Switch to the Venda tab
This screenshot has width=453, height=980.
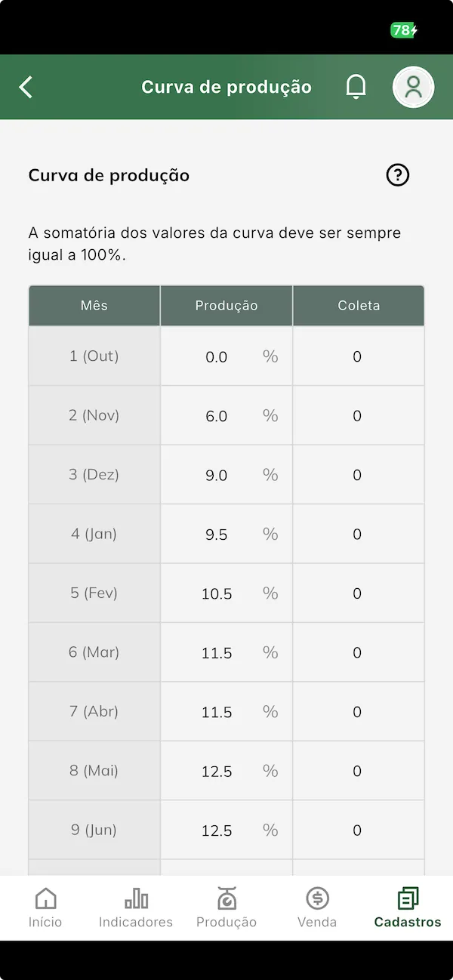317,908
